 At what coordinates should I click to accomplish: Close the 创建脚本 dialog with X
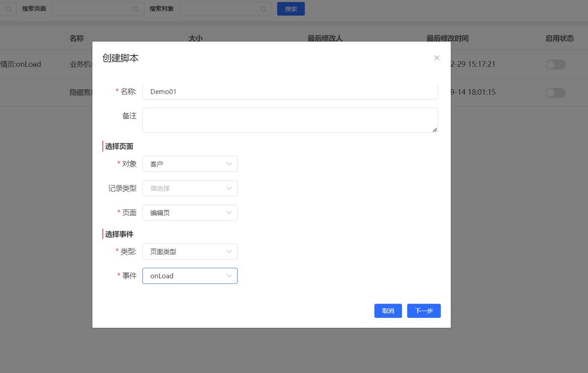[436, 58]
